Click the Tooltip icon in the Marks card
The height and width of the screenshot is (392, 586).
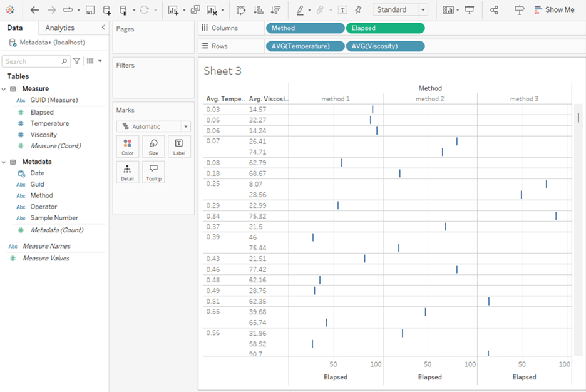tap(154, 172)
